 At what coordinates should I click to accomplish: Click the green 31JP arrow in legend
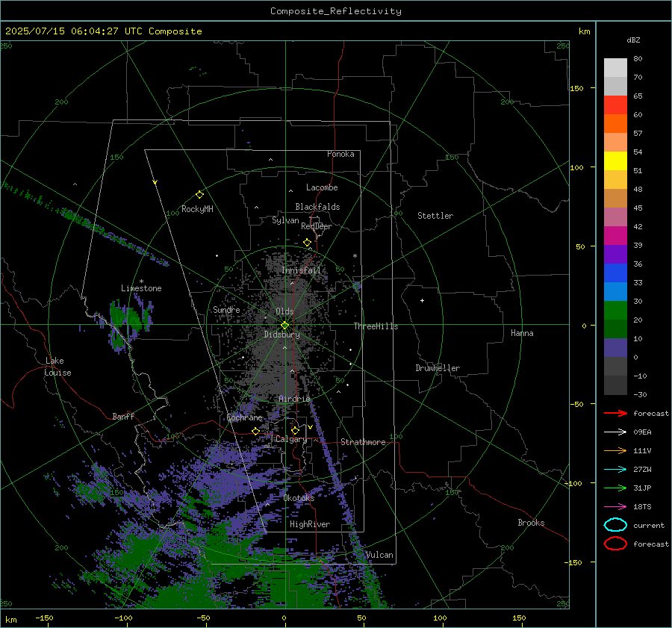(615, 488)
